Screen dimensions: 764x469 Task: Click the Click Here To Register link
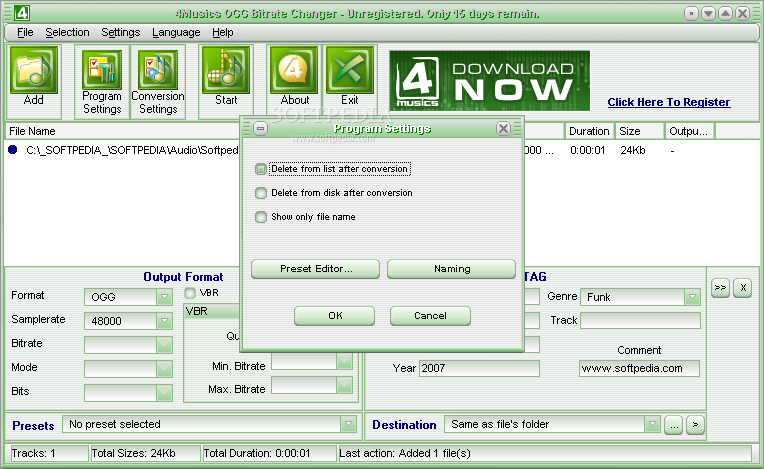pos(668,102)
